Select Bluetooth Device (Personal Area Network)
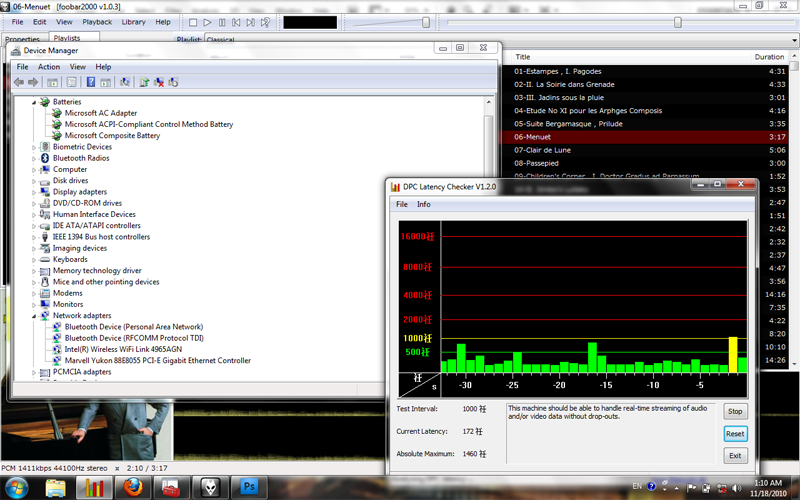Image resolution: width=800 pixels, height=500 pixels. coord(134,327)
